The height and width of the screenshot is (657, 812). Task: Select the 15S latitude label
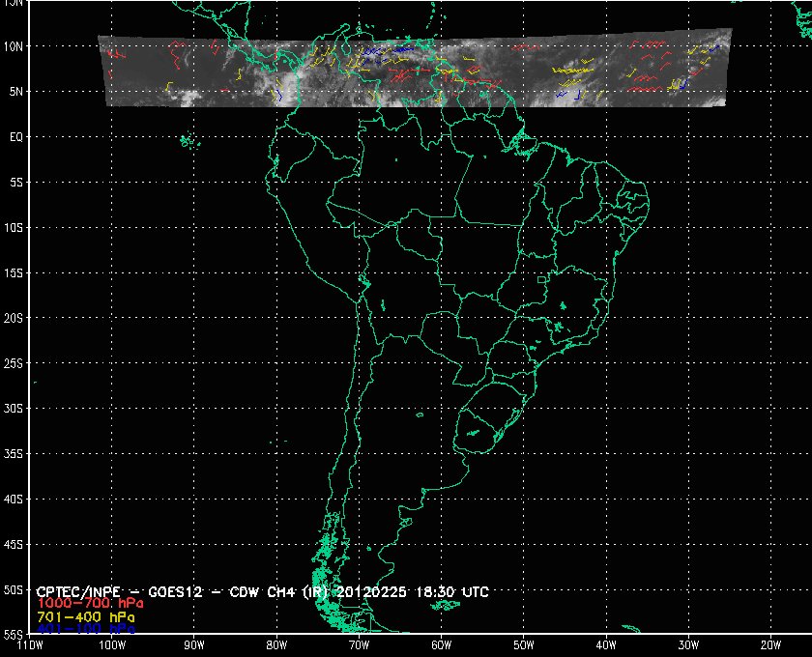(x=14, y=272)
